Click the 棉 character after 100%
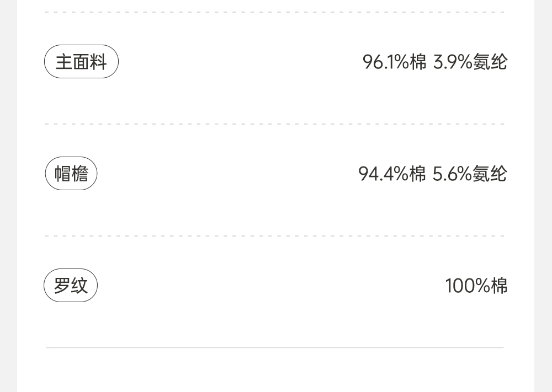 click(499, 286)
